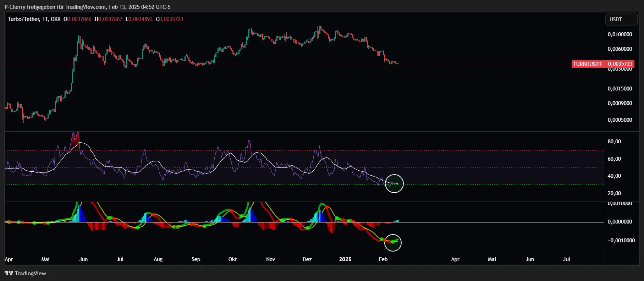
Task: Click RSI axis label 20,00
Action: pos(614,193)
